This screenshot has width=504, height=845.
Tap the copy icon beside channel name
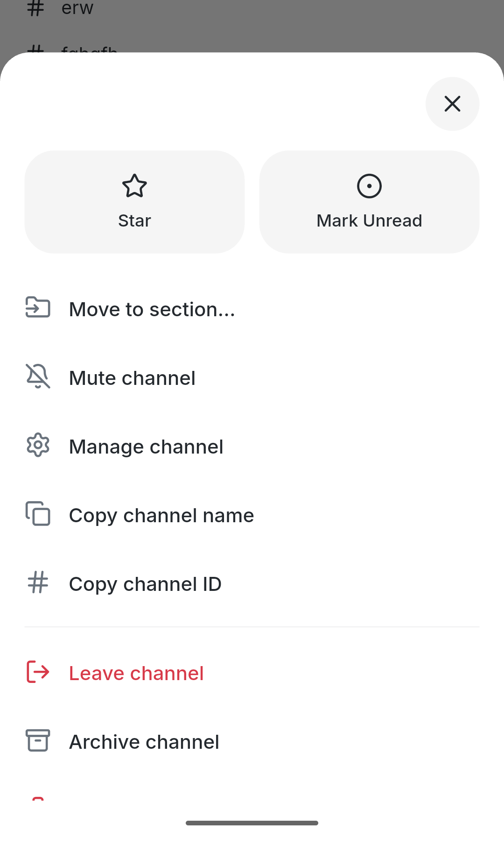[38, 513]
